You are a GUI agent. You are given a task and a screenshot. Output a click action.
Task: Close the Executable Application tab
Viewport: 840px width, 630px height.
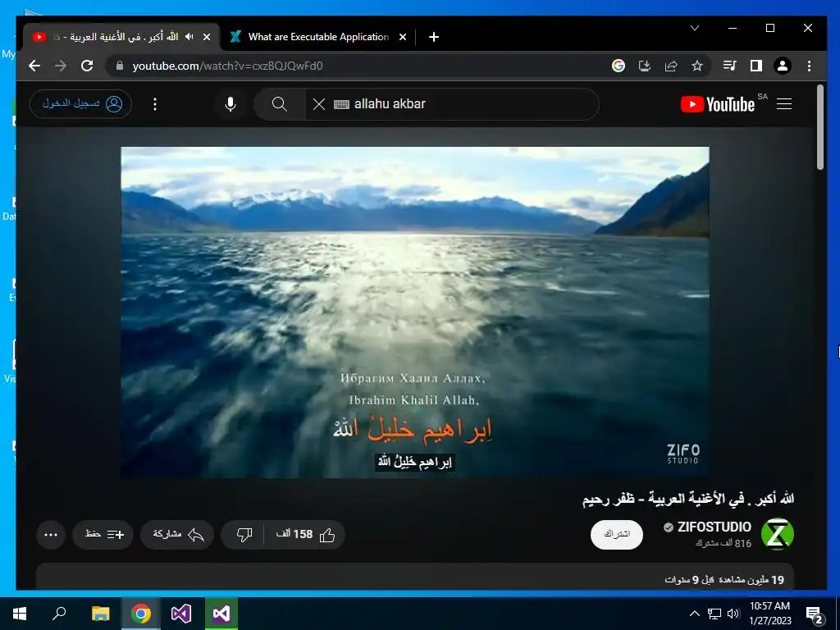tap(403, 37)
